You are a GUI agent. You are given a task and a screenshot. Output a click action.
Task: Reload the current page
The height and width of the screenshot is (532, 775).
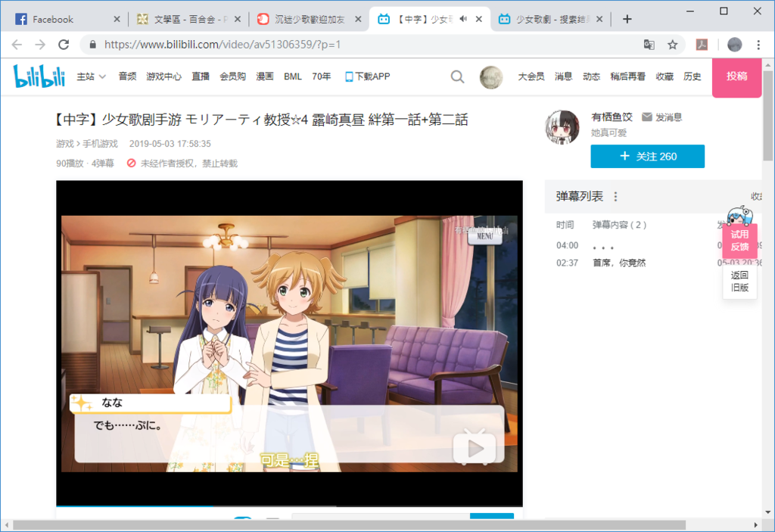click(x=64, y=45)
